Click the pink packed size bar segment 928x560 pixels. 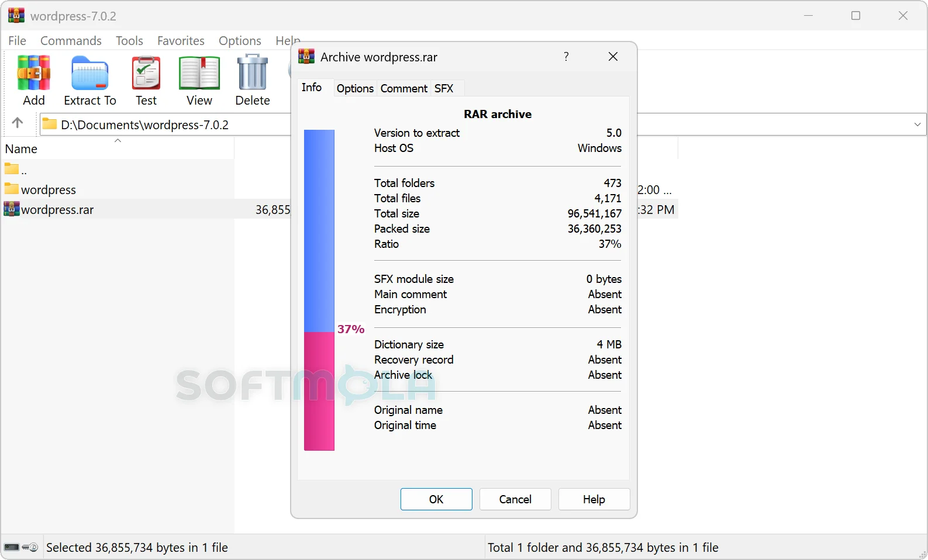click(x=319, y=391)
